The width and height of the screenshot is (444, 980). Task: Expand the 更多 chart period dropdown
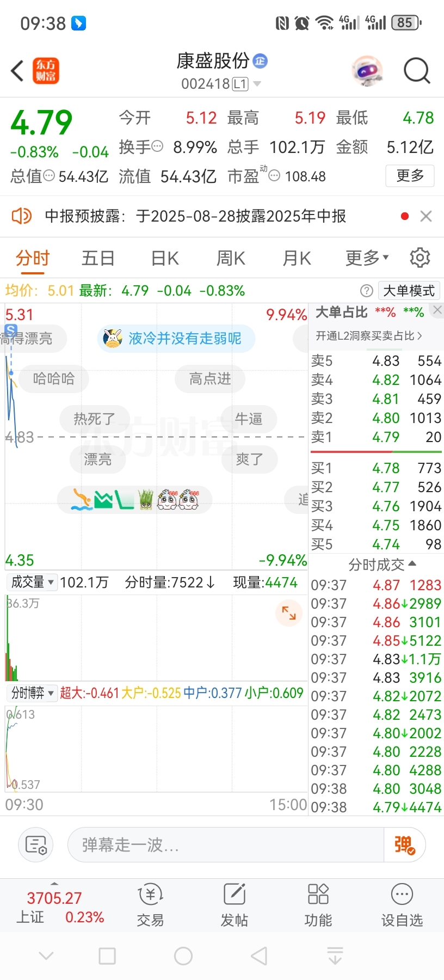pyautogui.click(x=367, y=258)
